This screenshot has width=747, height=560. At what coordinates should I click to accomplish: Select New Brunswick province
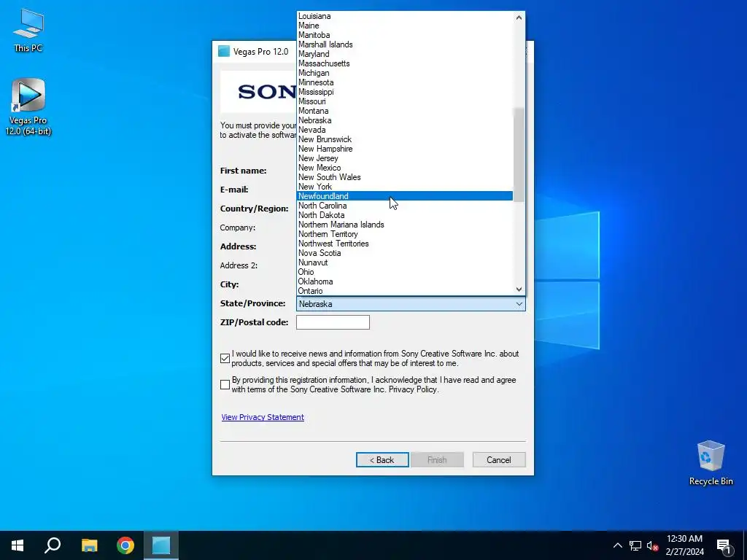(404, 139)
